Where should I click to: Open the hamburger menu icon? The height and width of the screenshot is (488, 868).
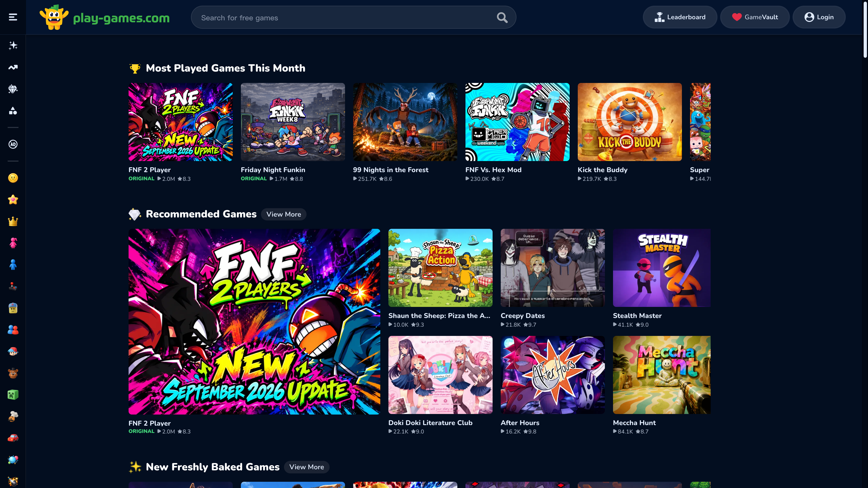pyautogui.click(x=13, y=17)
